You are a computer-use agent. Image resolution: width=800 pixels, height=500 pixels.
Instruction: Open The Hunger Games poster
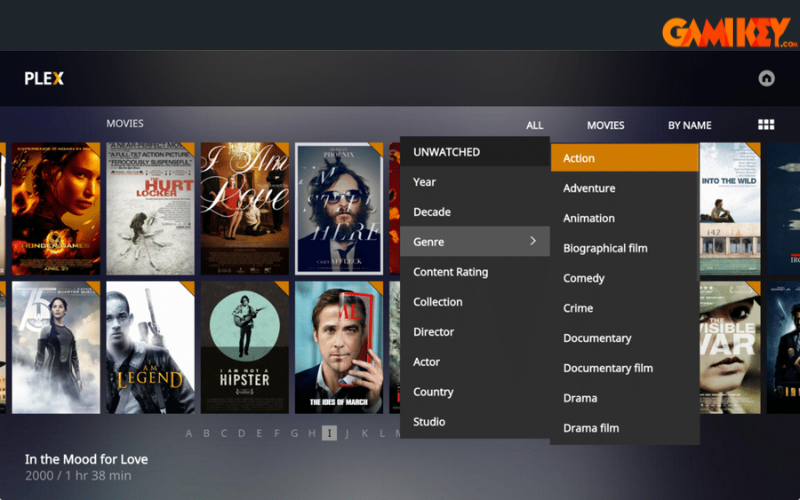tap(56, 209)
